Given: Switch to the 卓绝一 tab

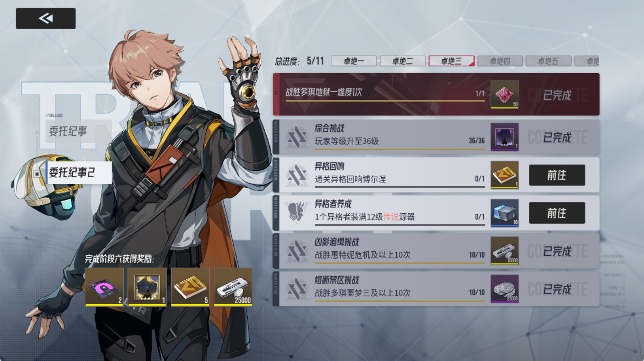Looking at the screenshot, I should [x=354, y=61].
